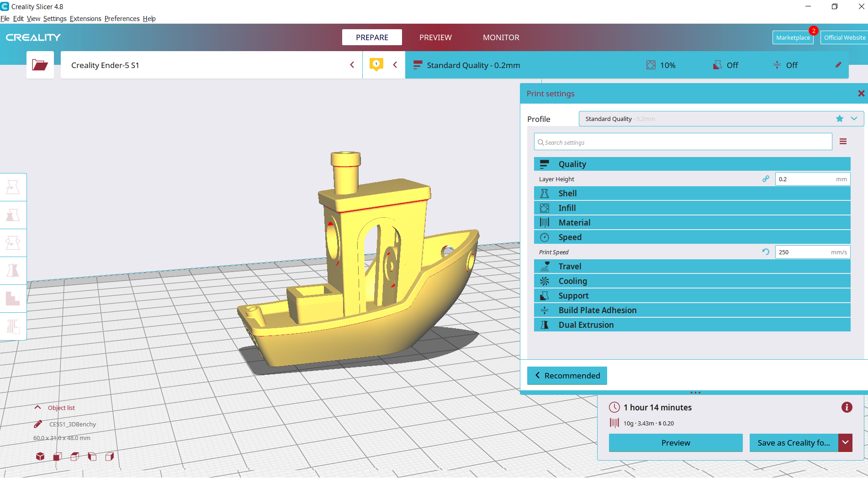Click Save as Creality format button
The height and width of the screenshot is (488, 868).
tap(794, 442)
